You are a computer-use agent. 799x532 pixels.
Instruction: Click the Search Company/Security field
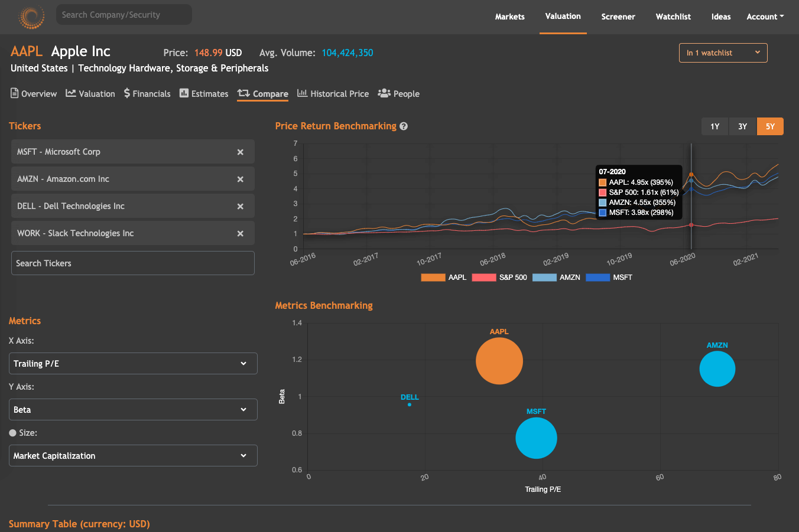click(124, 15)
